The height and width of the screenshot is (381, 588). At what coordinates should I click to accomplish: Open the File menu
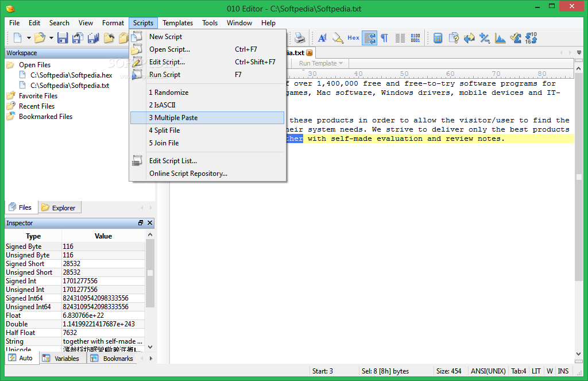(x=14, y=23)
